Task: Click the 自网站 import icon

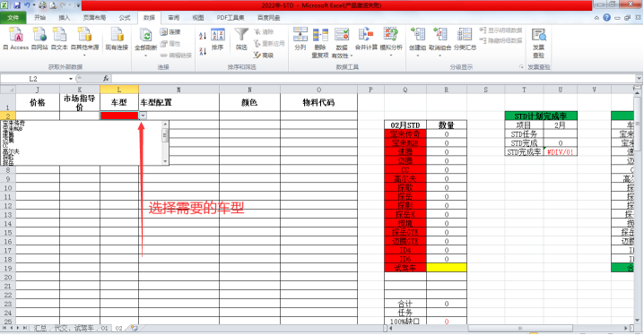Action: 39,35
